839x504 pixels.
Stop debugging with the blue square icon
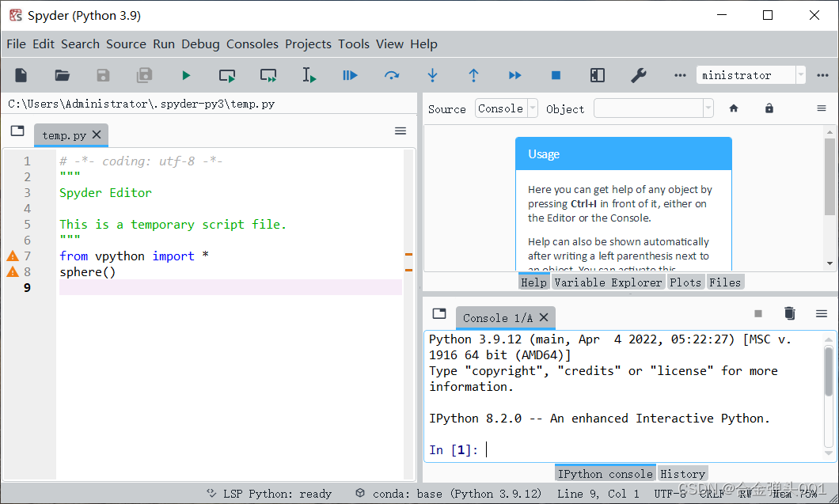(x=556, y=75)
